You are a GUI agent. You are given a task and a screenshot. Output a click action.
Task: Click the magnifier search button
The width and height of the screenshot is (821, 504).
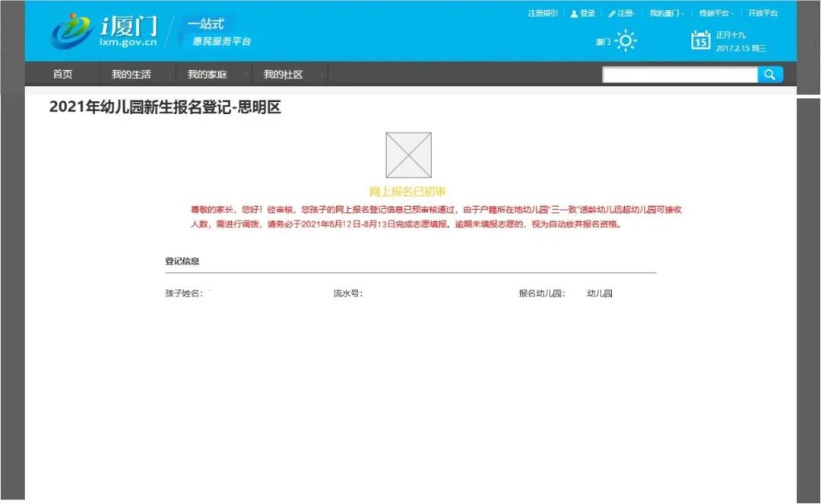click(x=769, y=74)
